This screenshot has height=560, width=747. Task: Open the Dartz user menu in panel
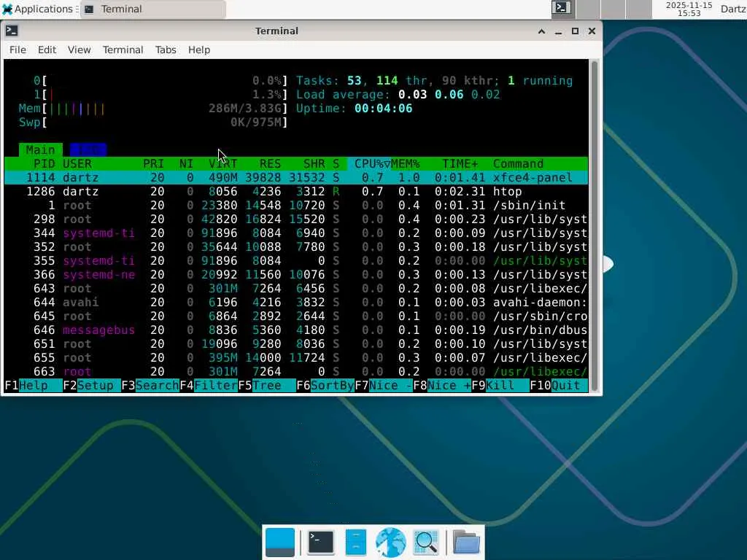(x=733, y=9)
